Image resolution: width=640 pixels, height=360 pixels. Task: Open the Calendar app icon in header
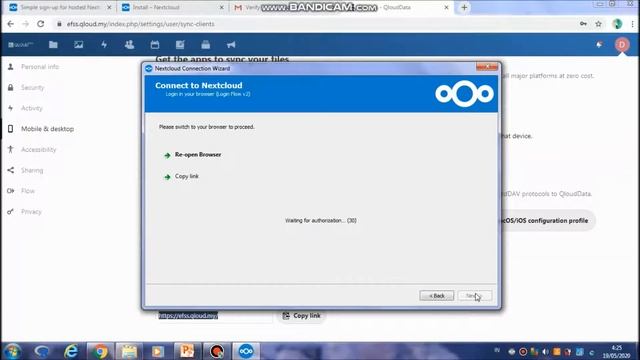click(155, 44)
